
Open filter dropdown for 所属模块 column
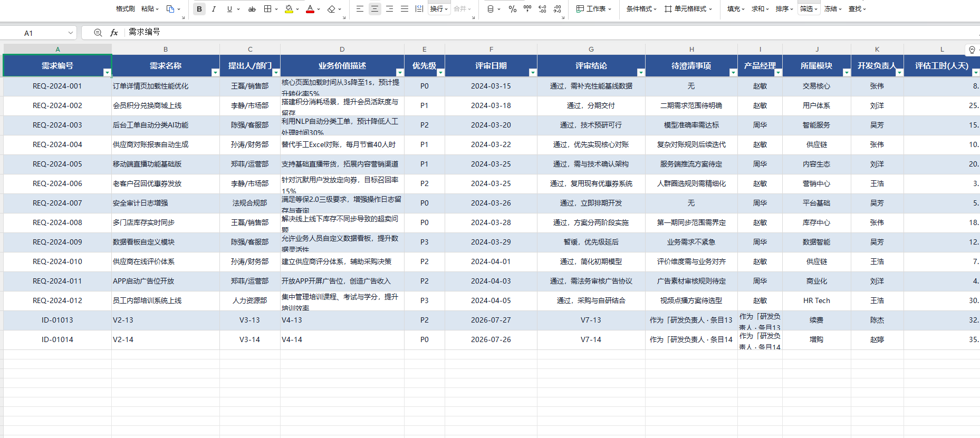tap(847, 72)
